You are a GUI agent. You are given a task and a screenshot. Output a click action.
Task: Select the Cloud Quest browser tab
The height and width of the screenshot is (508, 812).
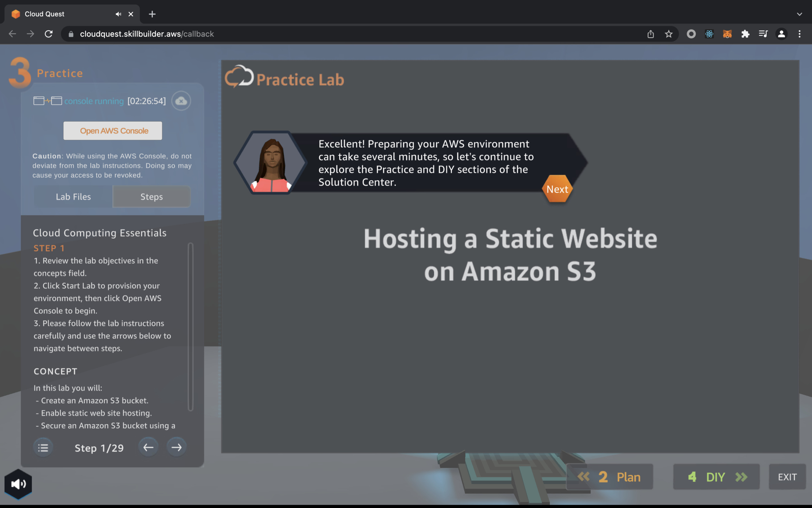click(x=72, y=14)
